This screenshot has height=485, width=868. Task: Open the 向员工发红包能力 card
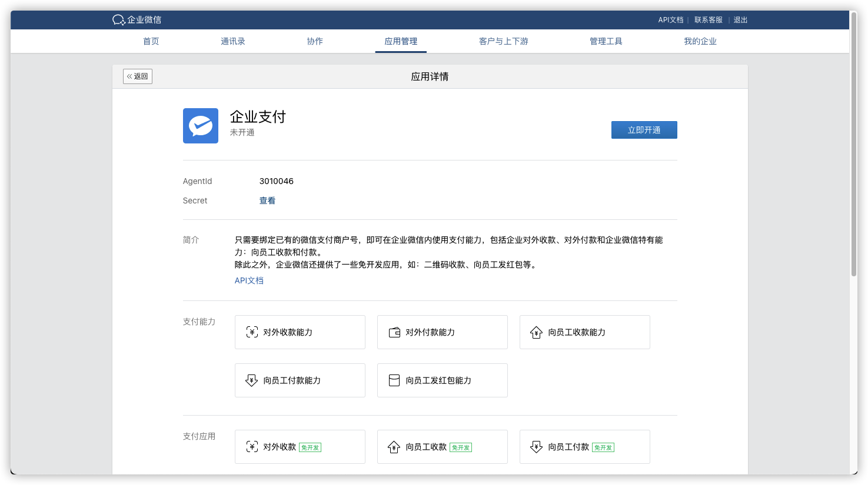click(x=443, y=380)
